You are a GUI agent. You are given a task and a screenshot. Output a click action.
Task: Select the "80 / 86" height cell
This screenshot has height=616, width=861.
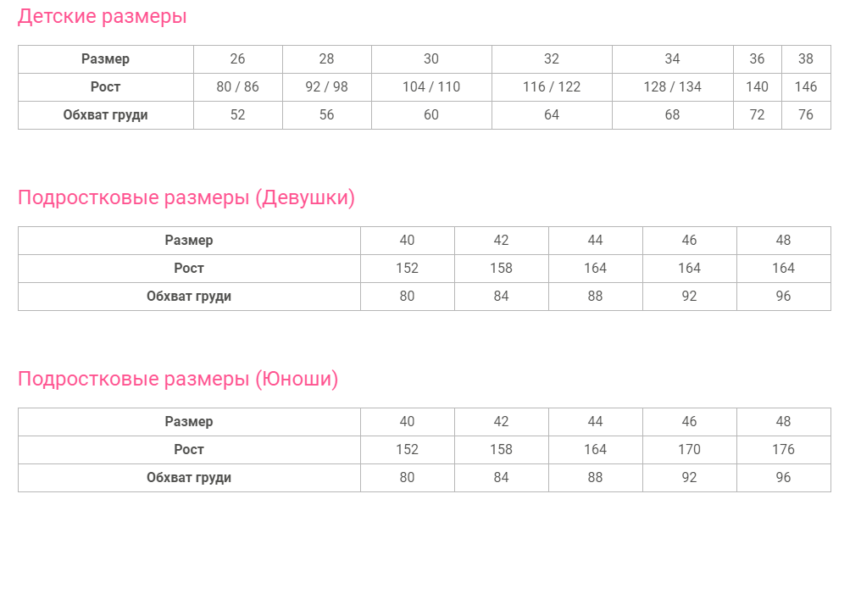[x=237, y=87]
